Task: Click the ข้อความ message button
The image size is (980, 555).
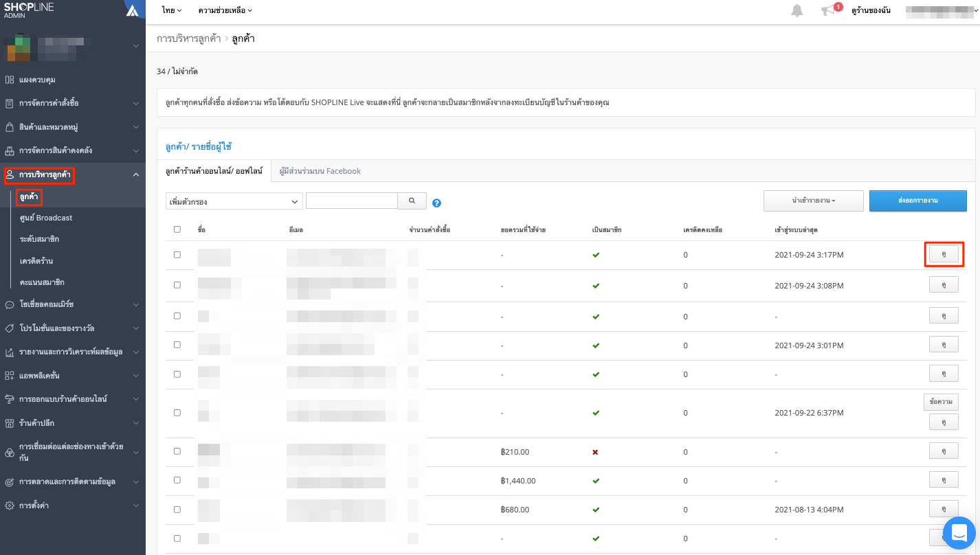Action: (941, 402)
